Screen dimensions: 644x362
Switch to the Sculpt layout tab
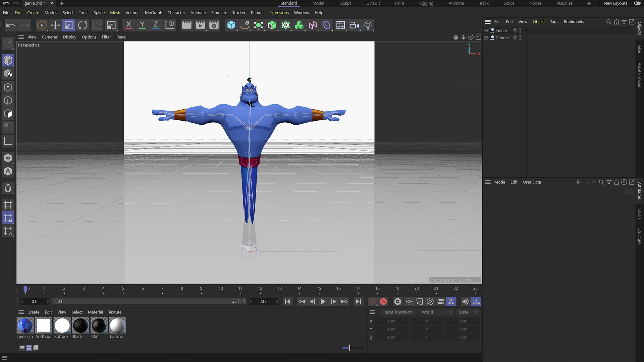tap(345, 3)
